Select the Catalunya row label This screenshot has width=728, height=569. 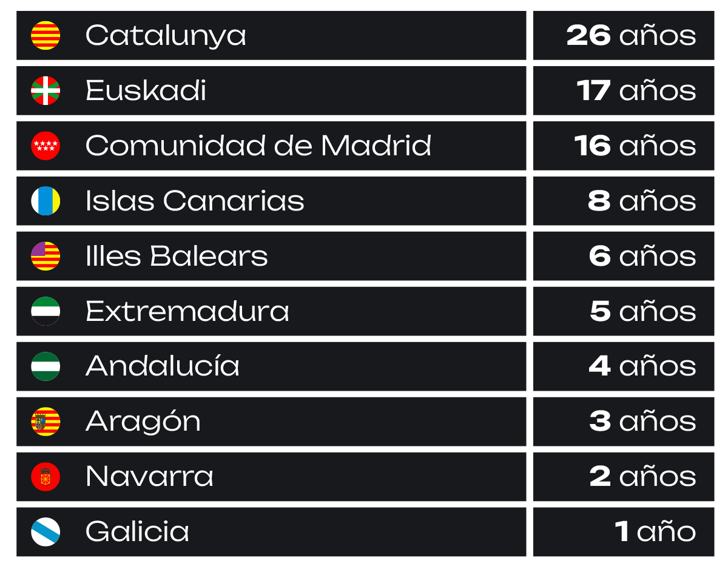166,36
